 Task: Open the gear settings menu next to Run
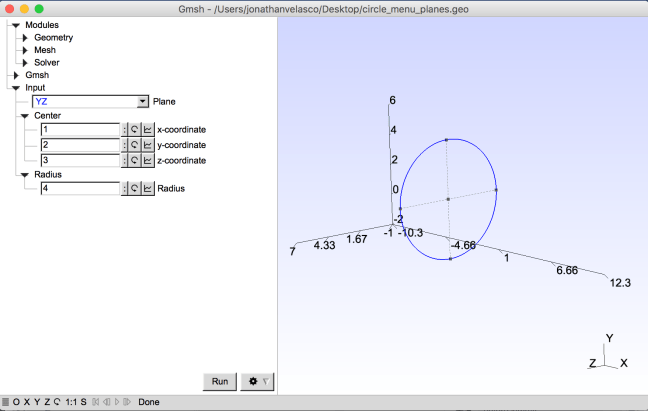coord(257,381)
